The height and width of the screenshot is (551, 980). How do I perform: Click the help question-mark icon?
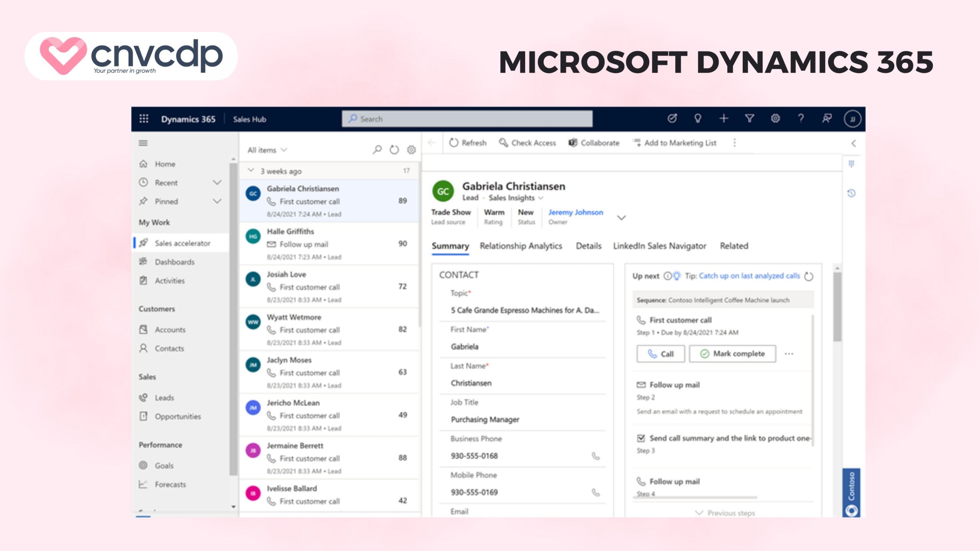(x=801, y=119)
